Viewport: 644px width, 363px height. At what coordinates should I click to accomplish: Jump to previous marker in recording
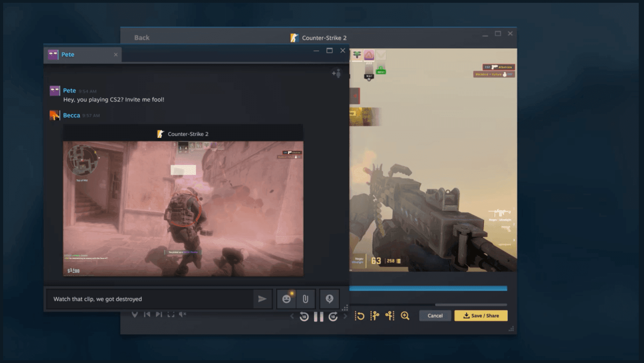click(x=147, y=314)
